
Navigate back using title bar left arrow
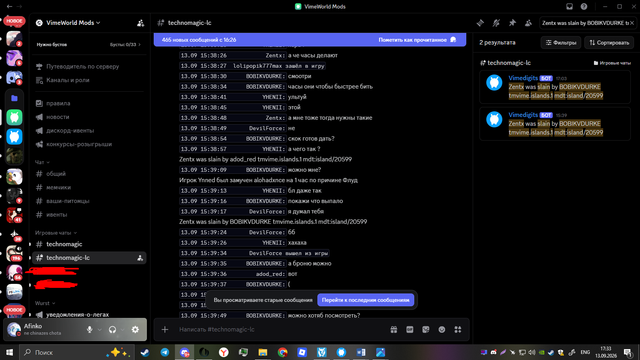pos(9,7)
